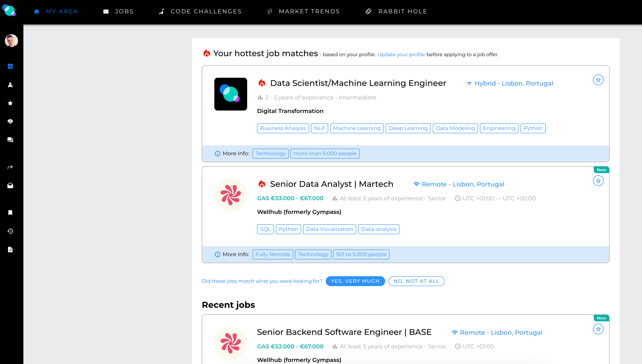Click the bookmark icon in sidebar
The width and height of the screenshot is (642, 364).
pyautogui.click(x=10, y=213)
